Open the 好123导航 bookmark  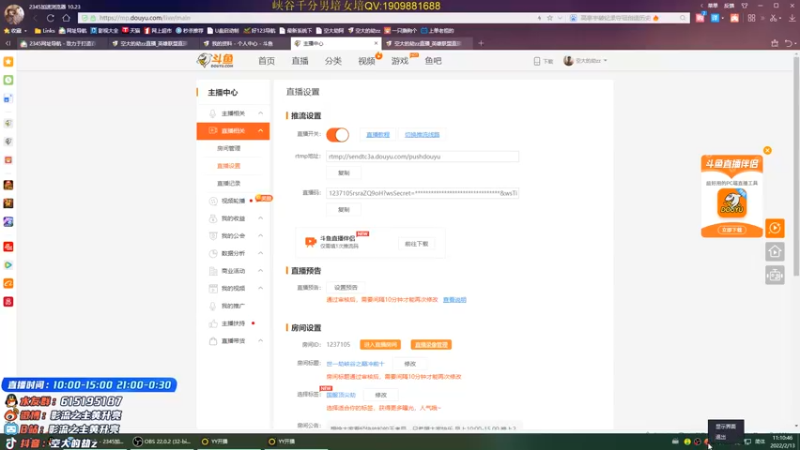coord(259,31)
